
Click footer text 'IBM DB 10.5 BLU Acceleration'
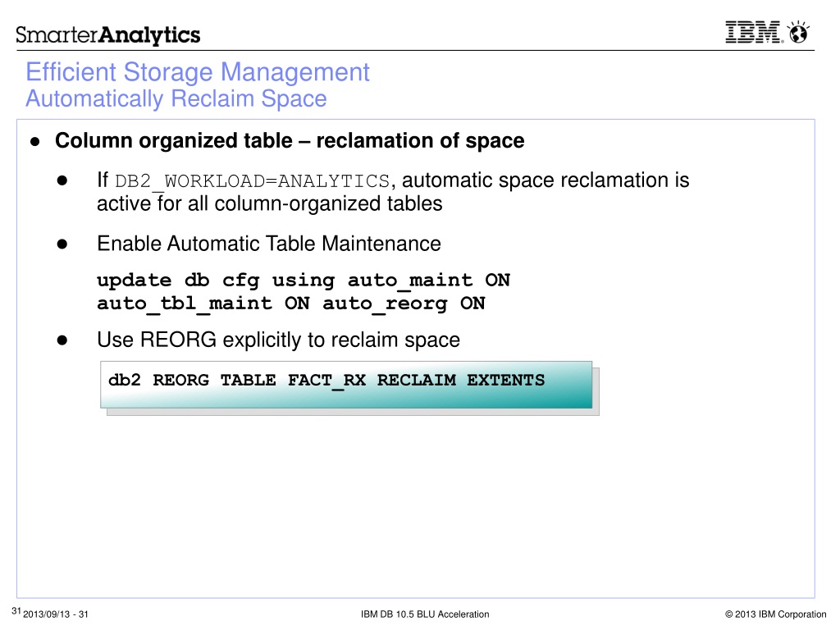click(425, 614)
